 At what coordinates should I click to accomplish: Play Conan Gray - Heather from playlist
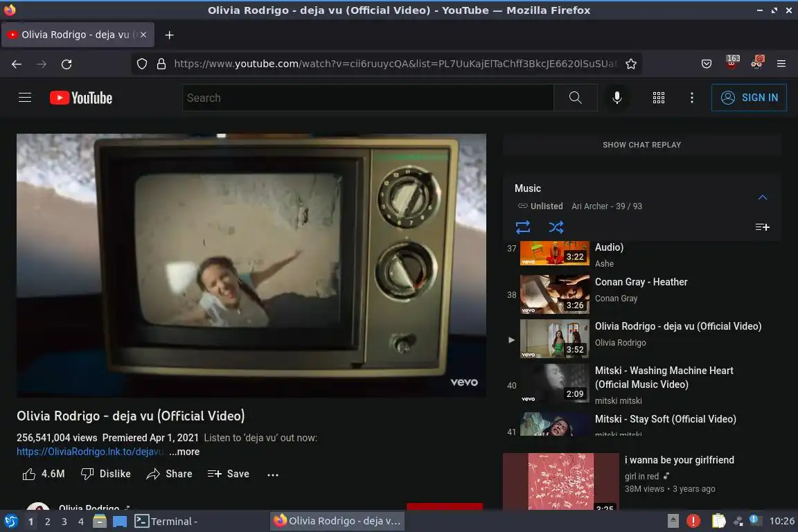(x=641, y=294)
